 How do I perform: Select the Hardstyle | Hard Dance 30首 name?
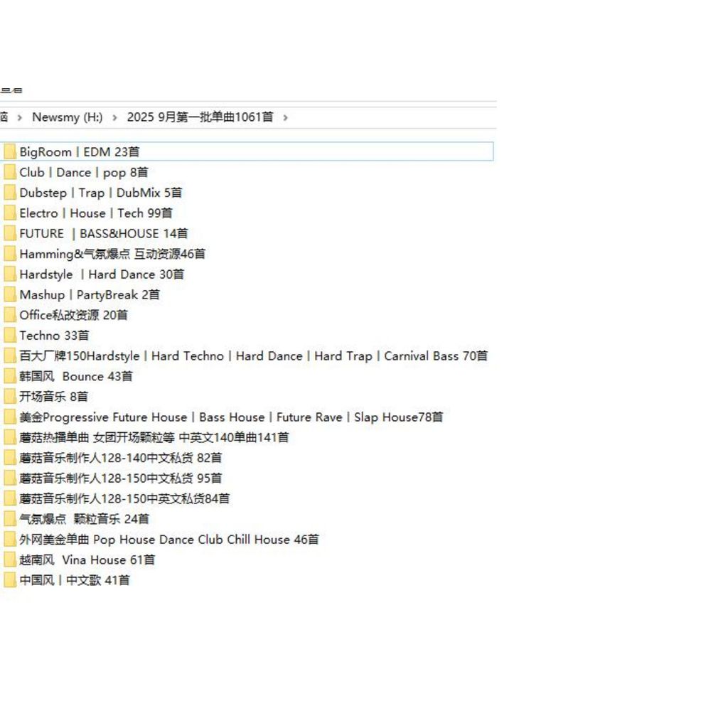(x=102, y=275)
